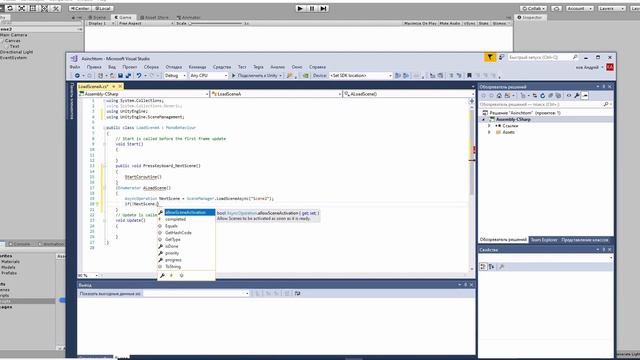Select EventSystem in Unity Hierarchy
Viewport: 640px width, 360px height.
click(13, 58)
